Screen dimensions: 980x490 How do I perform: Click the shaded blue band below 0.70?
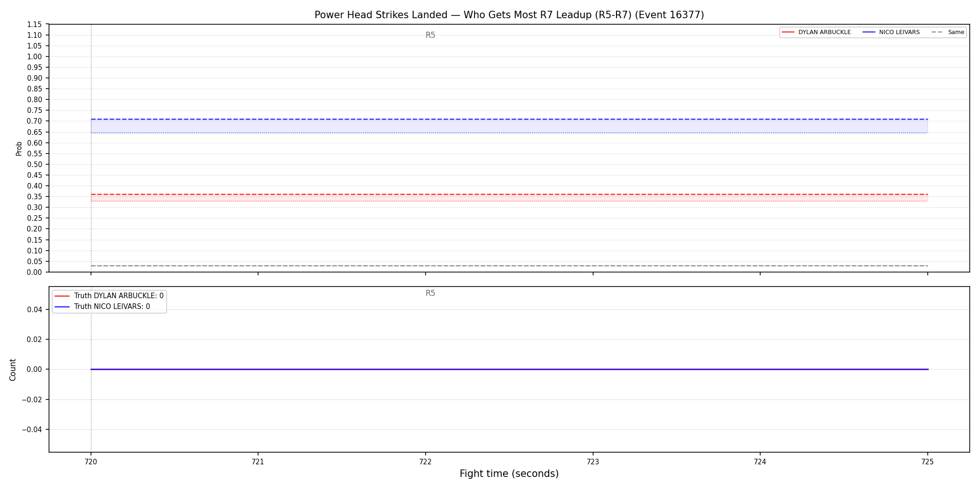(509, 126)
